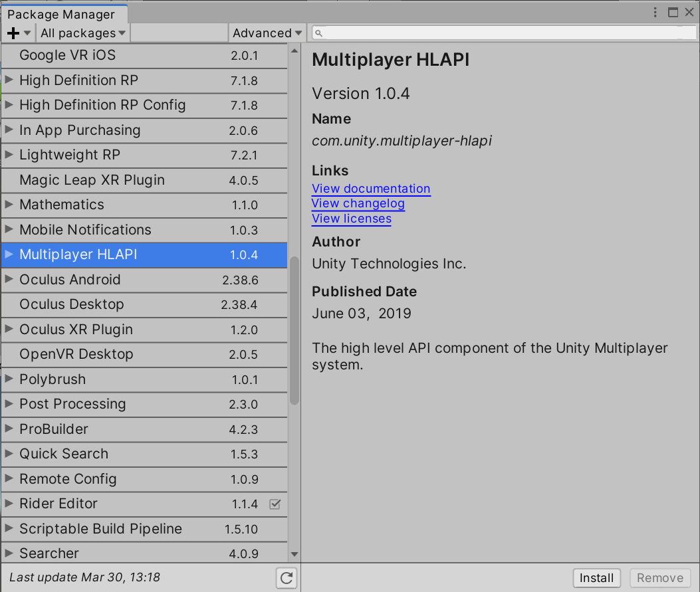Expand High Definition RP Config versions
Image resolution: width=700 pixels, height=592 pixels.
pyautogui.click(x=9, y=105)
